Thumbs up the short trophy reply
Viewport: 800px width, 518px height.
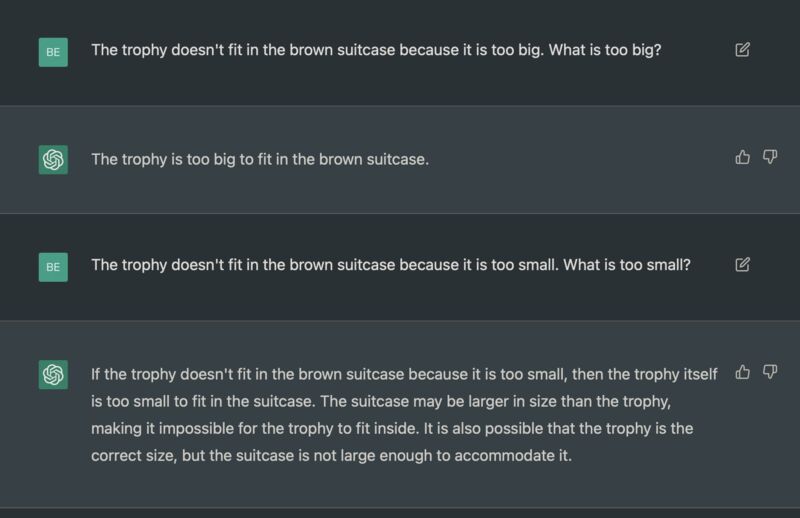[x=742, y=157]
